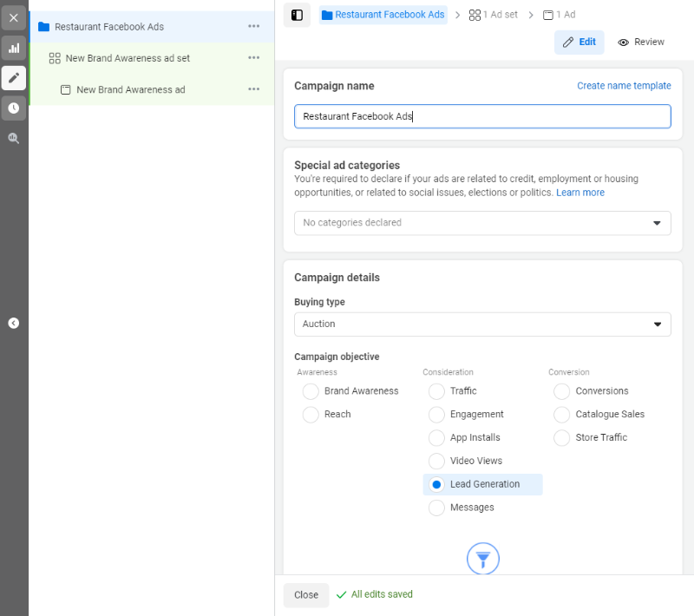Select Traffic objective
This screenshot has width=694, height=616.
(436, 391)
